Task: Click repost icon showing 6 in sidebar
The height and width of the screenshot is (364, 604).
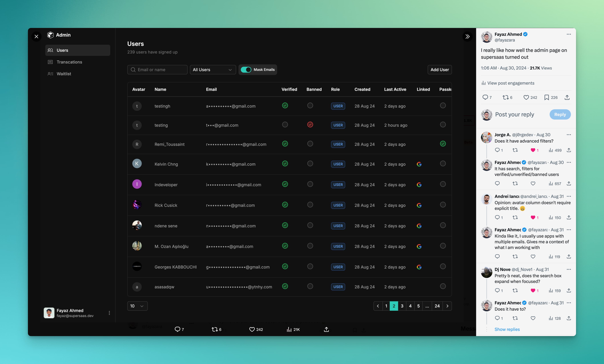Action: [x=505, y=97]
